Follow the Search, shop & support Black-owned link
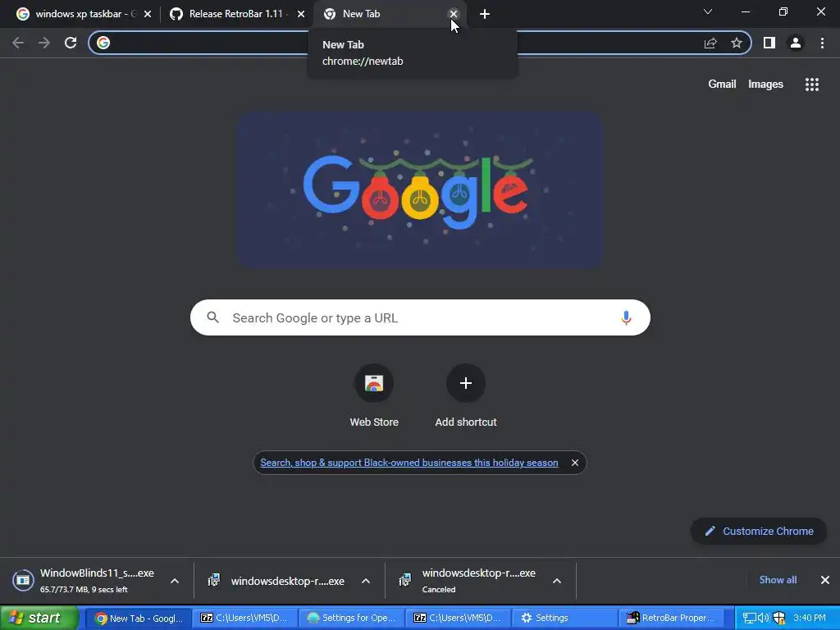This screenshot has width=840, height=630. 409,463
